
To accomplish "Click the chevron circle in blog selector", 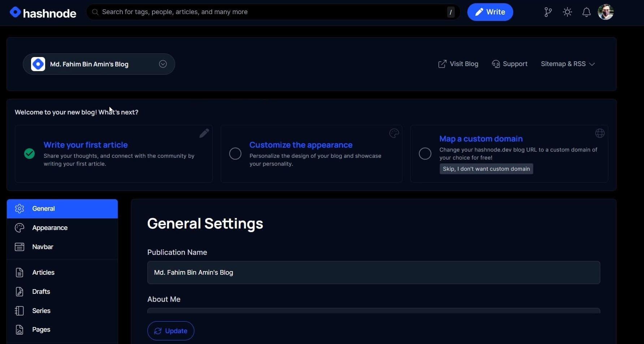I will click(x=163, y=64).
